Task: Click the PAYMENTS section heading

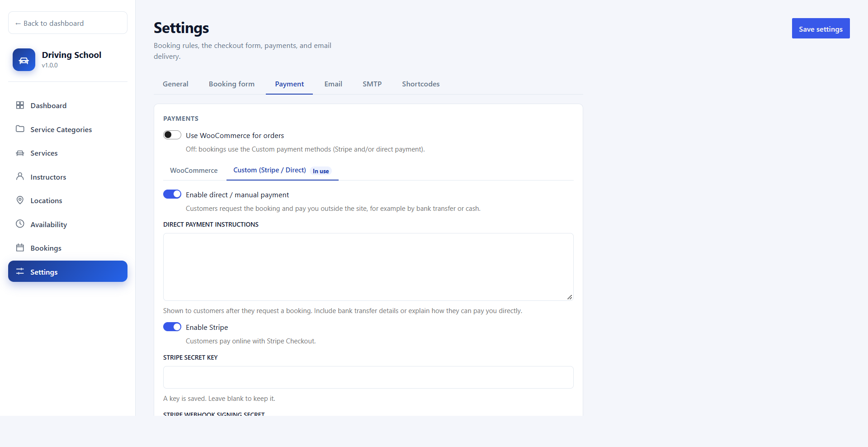Action: pyautogui.click(x=181, y=119)
